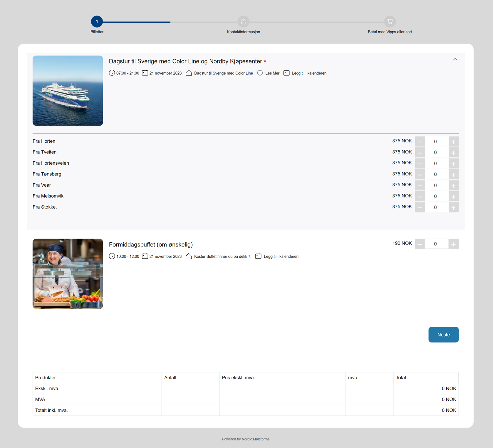Click the Fra Tønsberg label
This screenshot has height=448, width=493.
47,174
